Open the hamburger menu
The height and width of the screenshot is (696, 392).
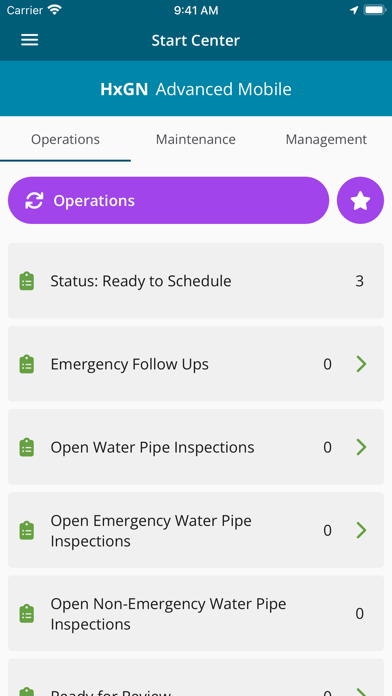[29, 40]
